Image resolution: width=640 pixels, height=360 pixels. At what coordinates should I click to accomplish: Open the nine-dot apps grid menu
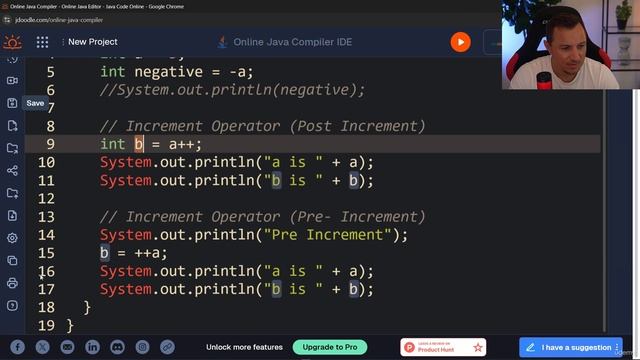tap(42, 42)
